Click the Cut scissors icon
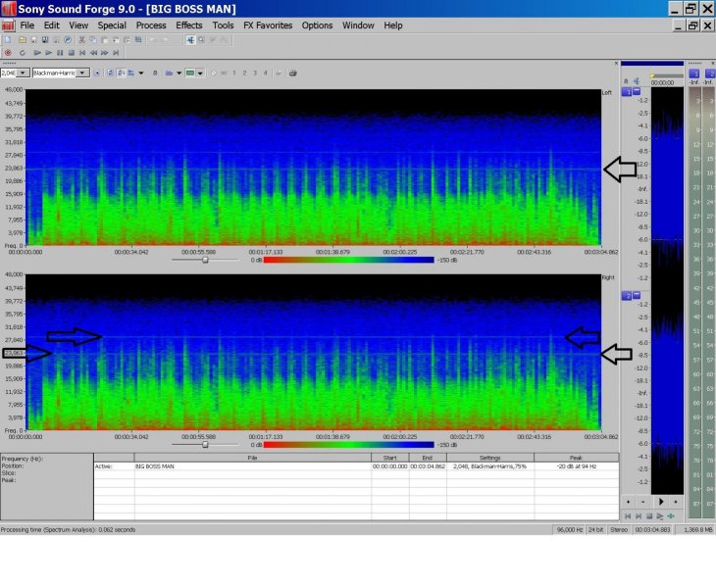This screenshot has height=588, width=716. click(80, 40)
